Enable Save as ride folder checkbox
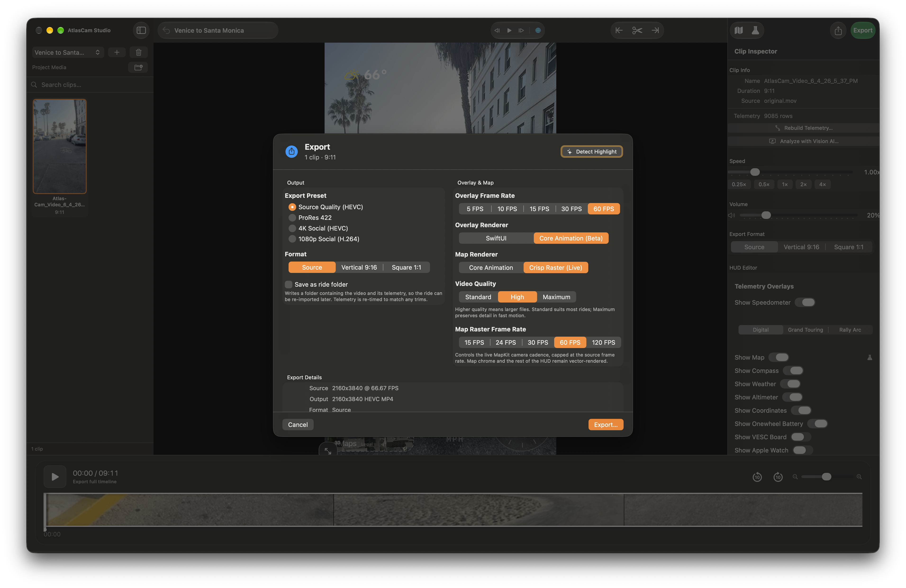The height and width of the screenshot is (588, 906). [289, 285]
